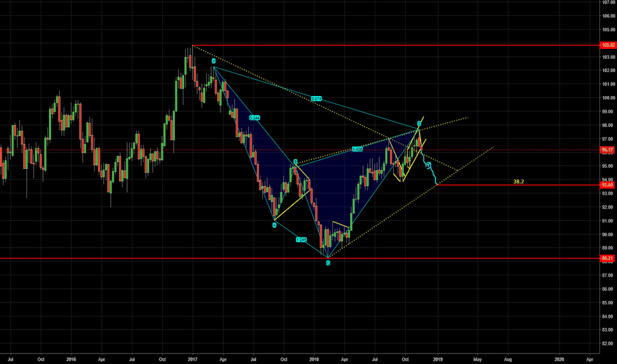
Task: Click the Oct label right before 2016
Action: tap(41, 359)
